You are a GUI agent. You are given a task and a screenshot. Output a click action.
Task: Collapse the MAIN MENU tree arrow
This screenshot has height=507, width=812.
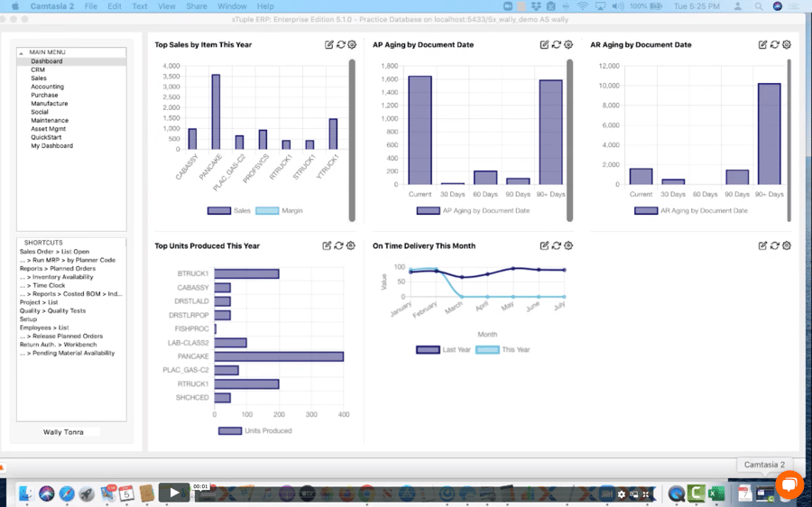pos(23,52)
